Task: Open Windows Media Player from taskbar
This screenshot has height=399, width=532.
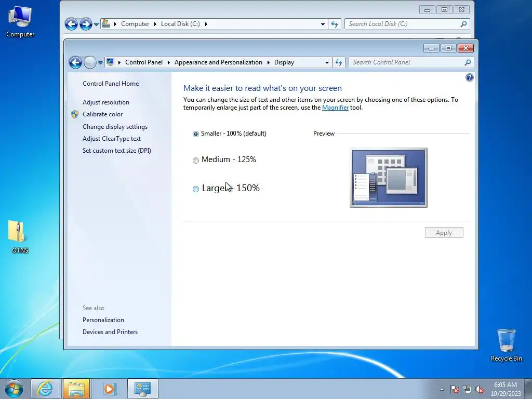Action: 109,389
